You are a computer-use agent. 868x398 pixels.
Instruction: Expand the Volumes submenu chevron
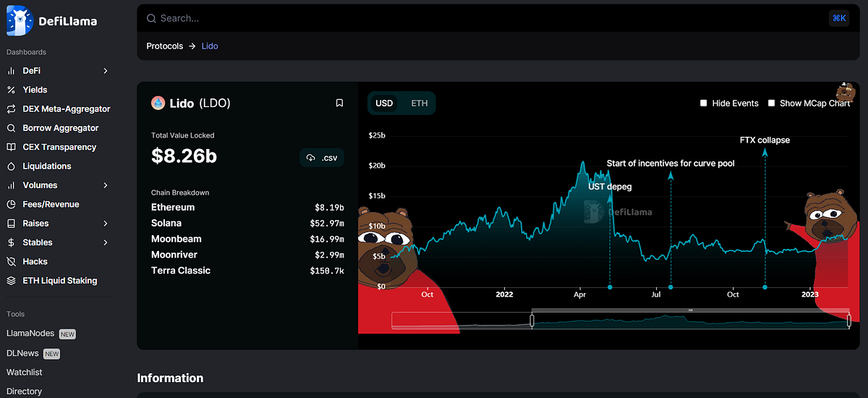point(106,185)
